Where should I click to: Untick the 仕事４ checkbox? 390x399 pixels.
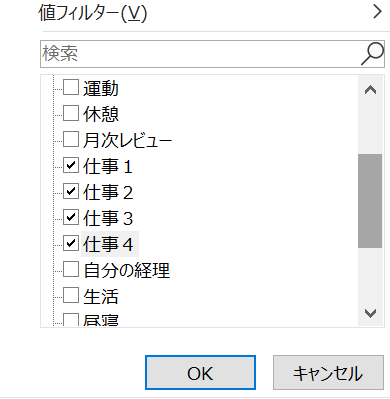point(71,243)
